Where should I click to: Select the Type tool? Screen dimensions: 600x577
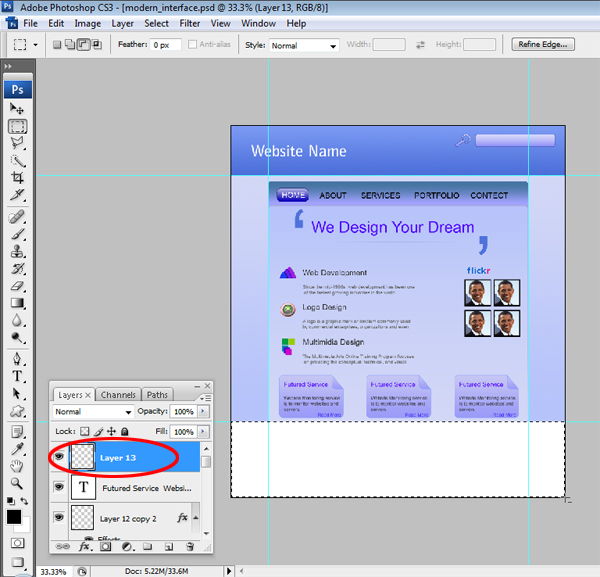tap(17, 376)
